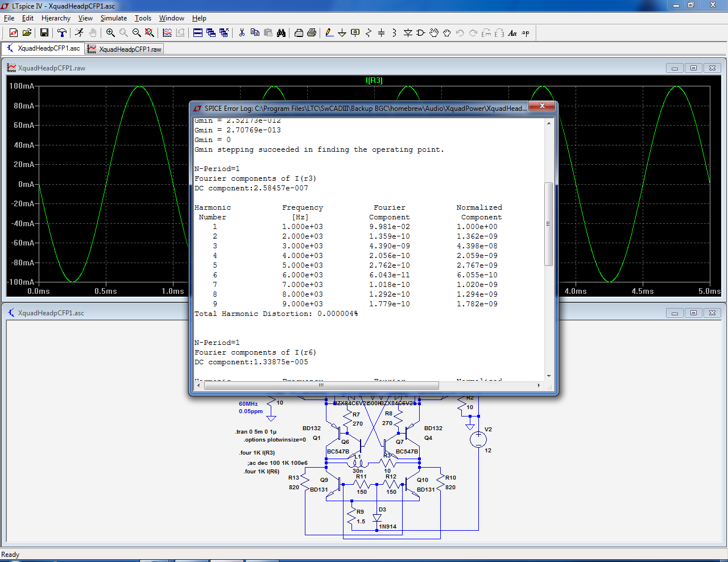The height and width of the screenshot is (562, 728).
Task: Click the Tile Windows toolbar icon
Action: click(x=198, y=33)
